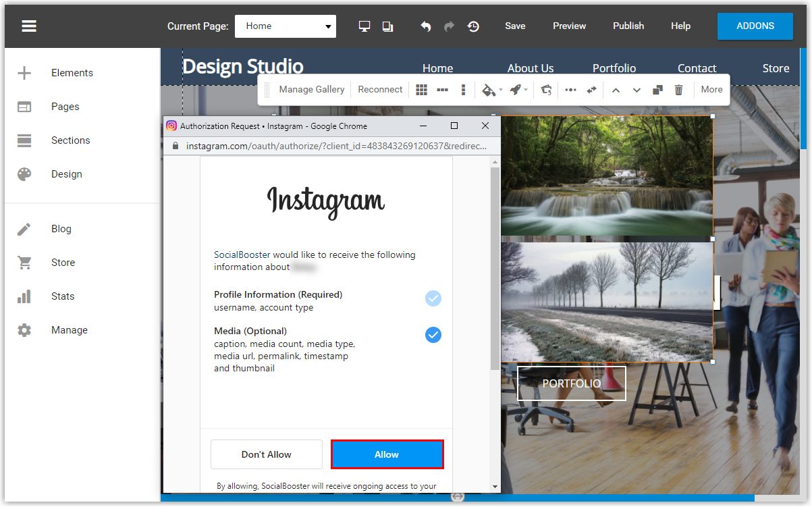
Task: Open the Pages menu label
Action: [x=65, y=107]
